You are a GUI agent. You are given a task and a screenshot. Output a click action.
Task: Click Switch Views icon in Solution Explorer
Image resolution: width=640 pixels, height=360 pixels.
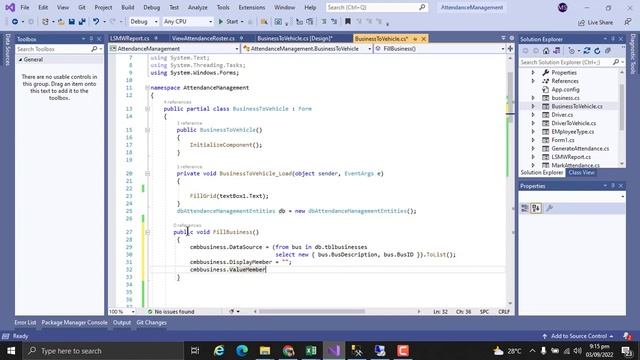pyautogui.click(x=556, y=51)
